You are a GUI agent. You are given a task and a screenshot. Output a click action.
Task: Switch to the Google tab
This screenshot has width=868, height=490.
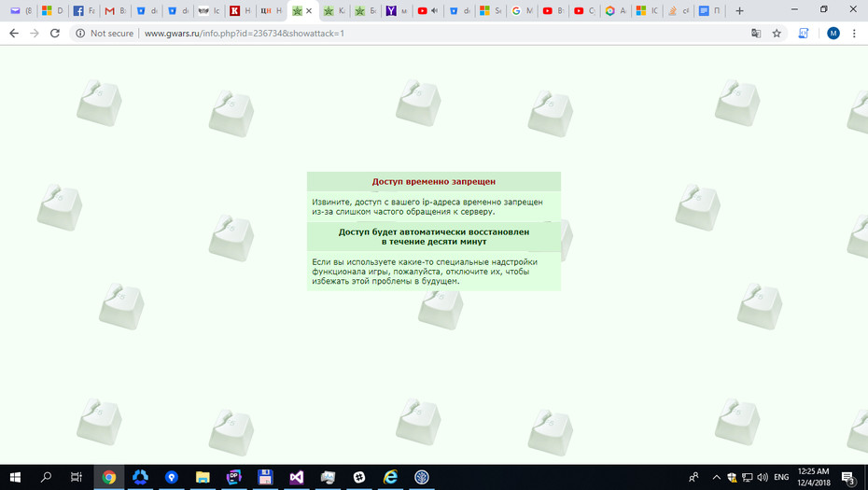click(522, 10)
